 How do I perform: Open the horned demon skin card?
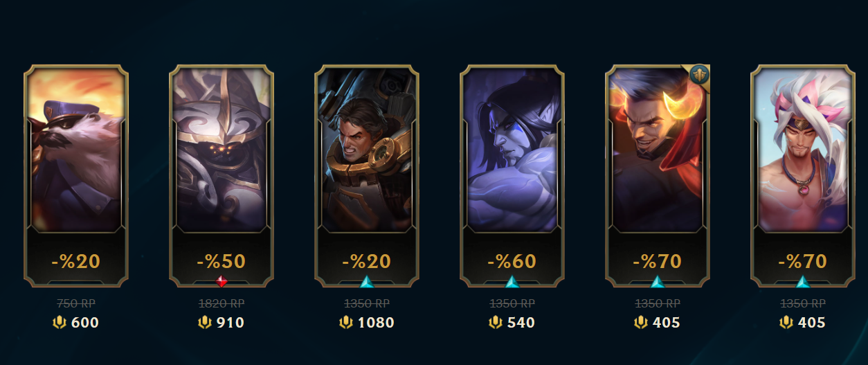point(658,176)
